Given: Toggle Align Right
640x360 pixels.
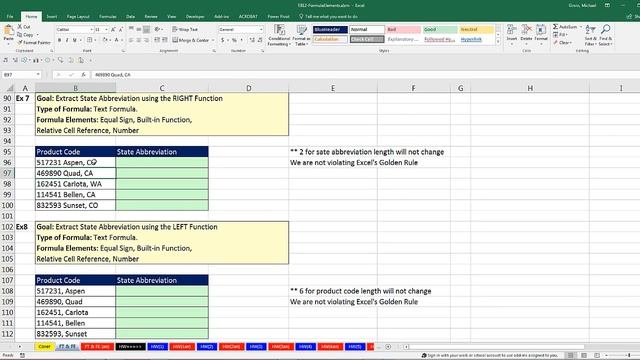Looking at the screenshot, I should click(x=146, y=40).
